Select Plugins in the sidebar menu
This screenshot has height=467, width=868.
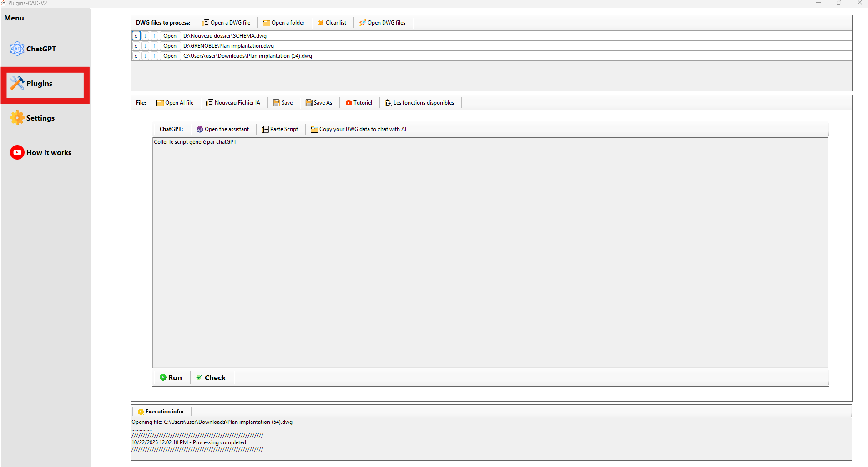click(x=39, y=84)
